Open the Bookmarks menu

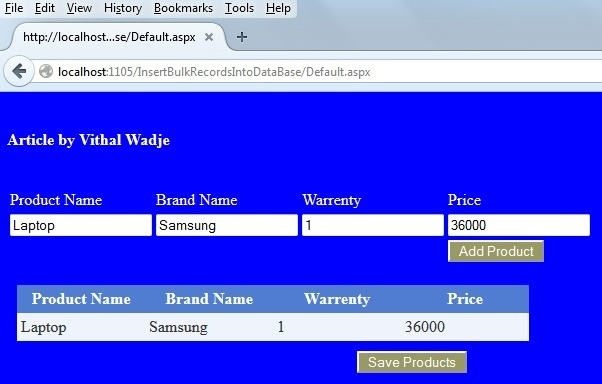tap(183, 8)
